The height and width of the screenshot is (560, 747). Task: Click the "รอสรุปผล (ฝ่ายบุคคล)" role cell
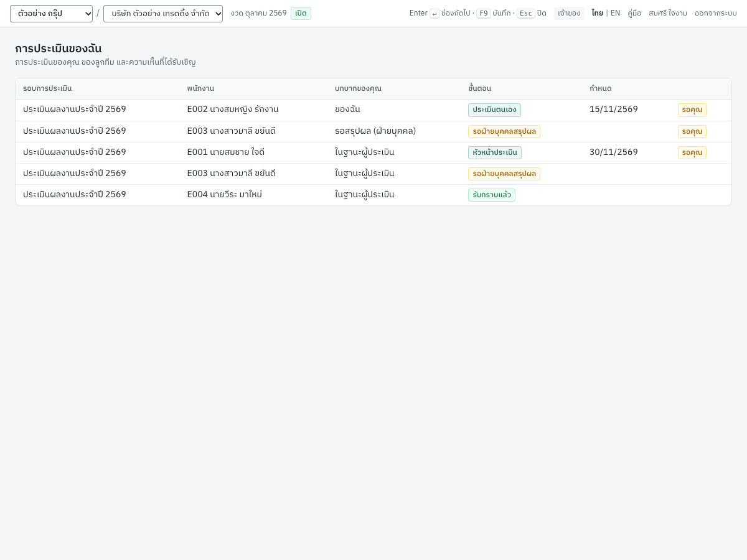375,131
